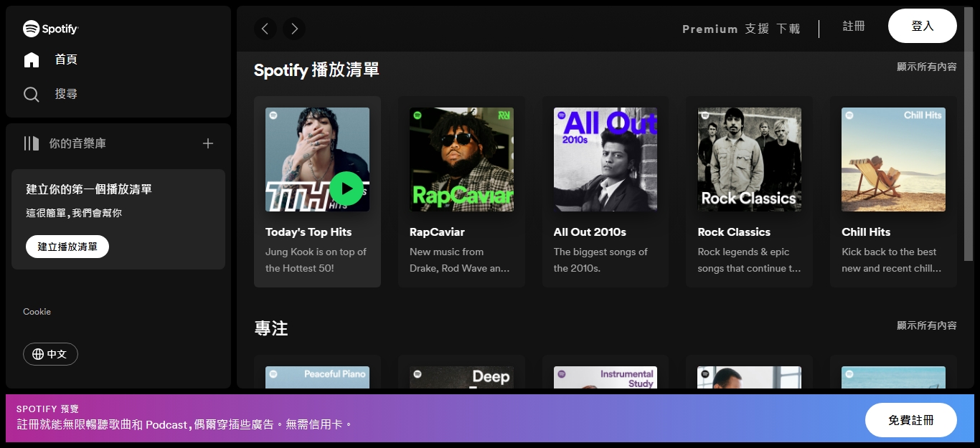The height and width of the screenshot is (448, 980).
Task: Click the 建立播放清單 button
Action: 67,247
